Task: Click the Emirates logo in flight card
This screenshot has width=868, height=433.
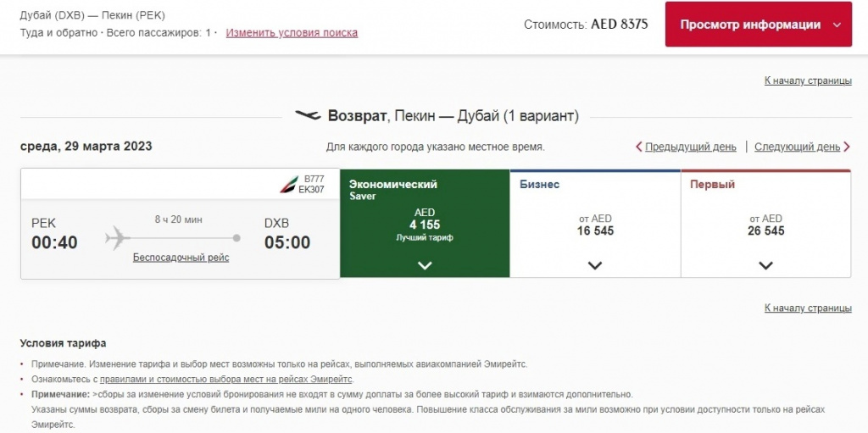Action: coord(289,184)
